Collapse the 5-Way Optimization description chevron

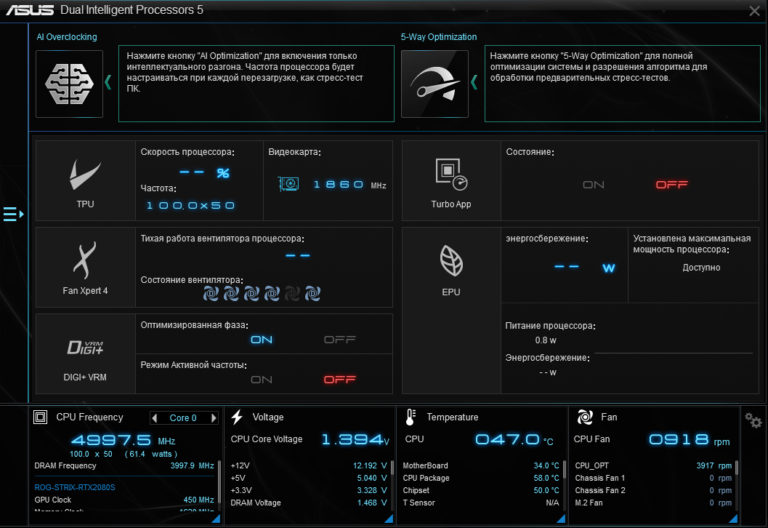coord(474,82)
